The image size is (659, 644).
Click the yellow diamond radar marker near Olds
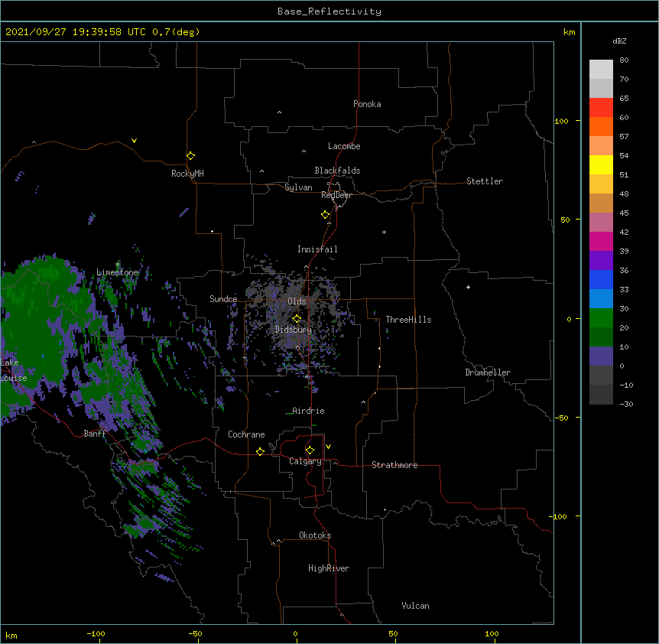pos(297,319)
